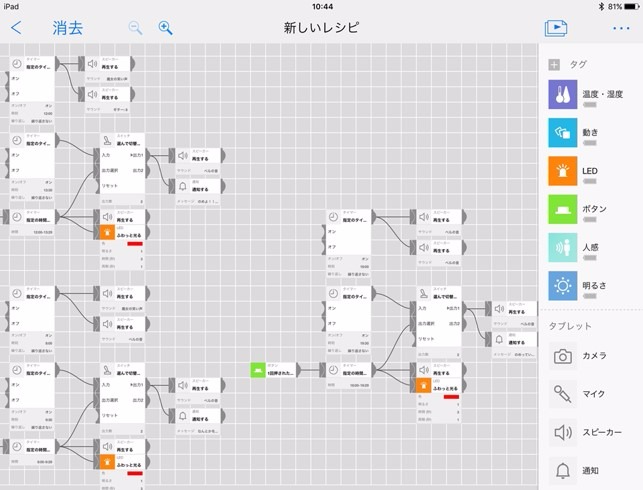The width and height of the screenshot is (643, 490).
Task: Choose the 通知 function in sidebar
Action: (x=574, y=470)
